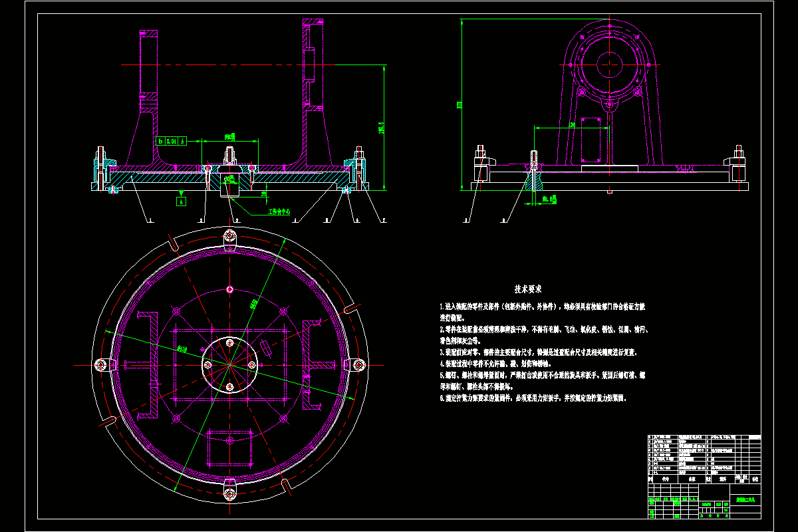Click requirement line 6 starting 规定拧紧力矩
This screenshot has height=532, width=798.
533,398
